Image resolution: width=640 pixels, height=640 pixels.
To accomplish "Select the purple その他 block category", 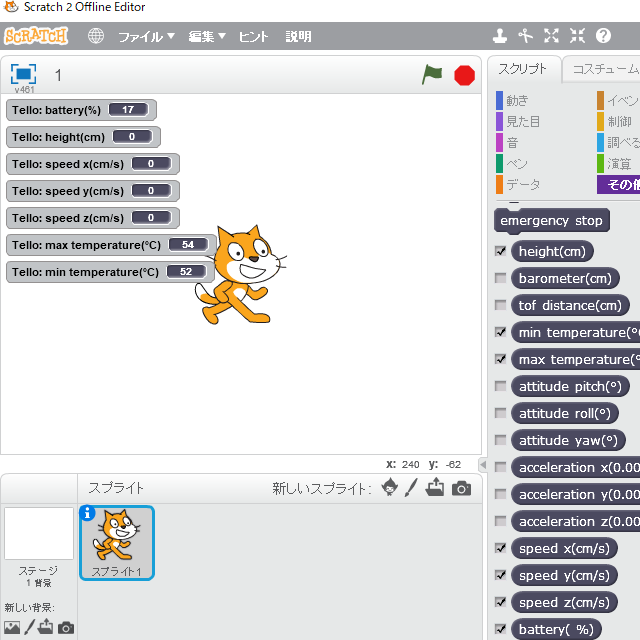I will tap(618, 185).
